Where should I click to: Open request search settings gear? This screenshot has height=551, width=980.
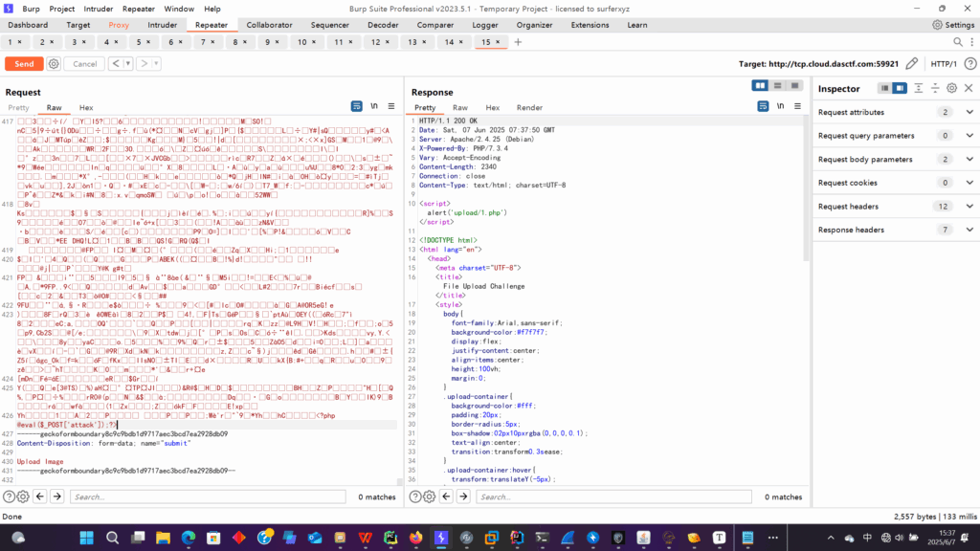click(23, 496)
